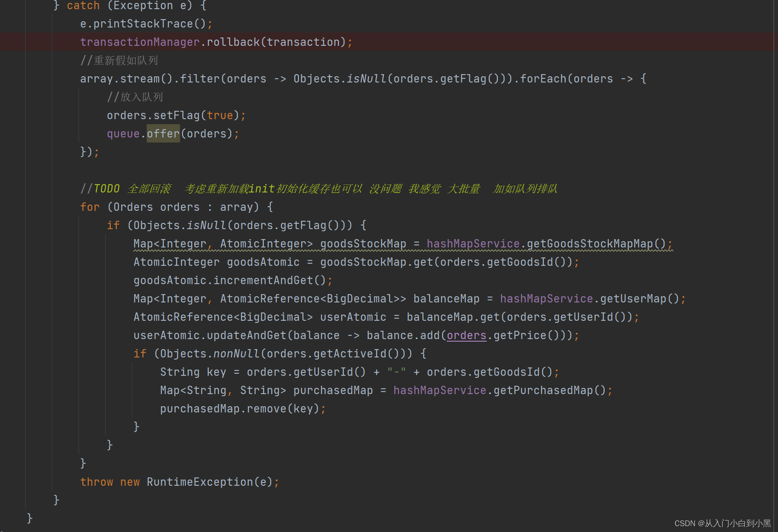Viewport: 778px width, 532px height.
Task: Click 'AtomicInteger goodsAtomic' declaration
Action: click(216, 262)
